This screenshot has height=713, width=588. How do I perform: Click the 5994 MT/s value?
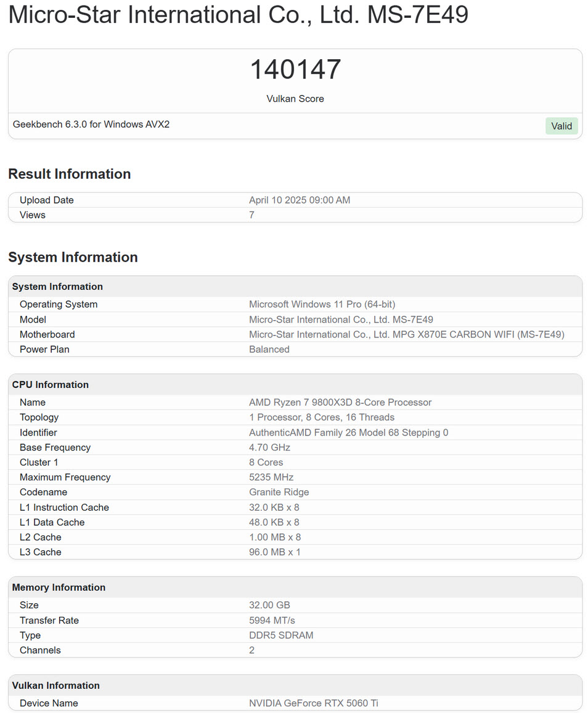(272, 620)
